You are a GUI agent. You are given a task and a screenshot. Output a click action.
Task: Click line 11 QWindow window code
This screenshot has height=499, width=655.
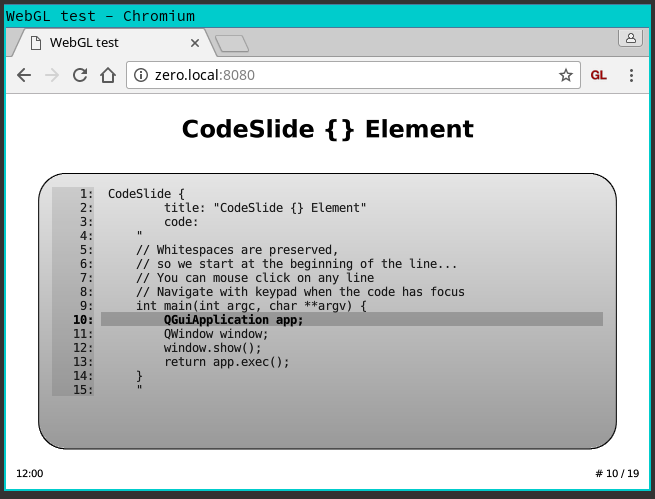(x=216, y=334)
